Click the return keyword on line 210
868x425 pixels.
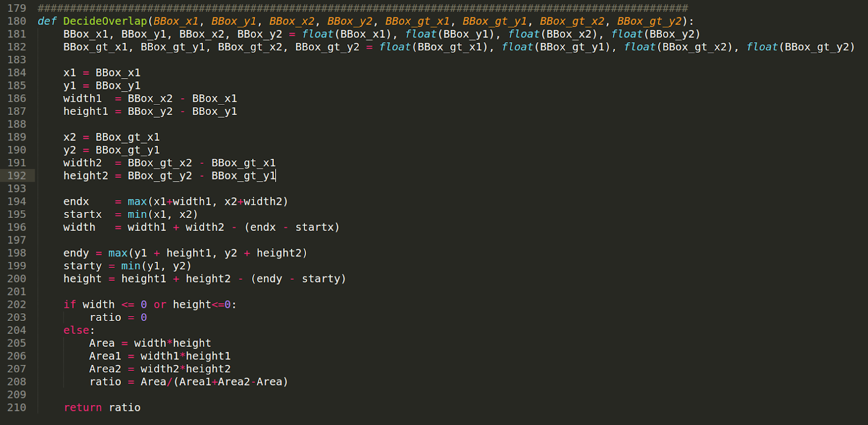pyautogui.click(x=82, y=408)
